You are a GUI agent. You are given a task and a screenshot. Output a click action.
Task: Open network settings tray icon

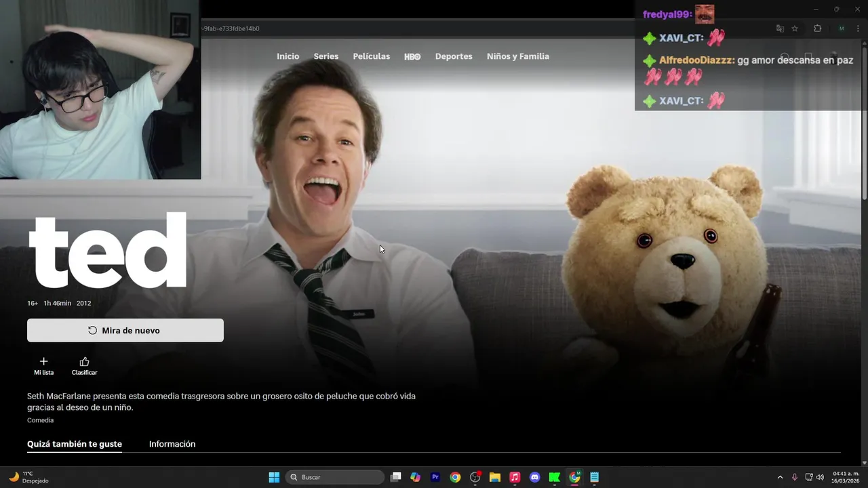pyautogui.click(x=809, y=477)
